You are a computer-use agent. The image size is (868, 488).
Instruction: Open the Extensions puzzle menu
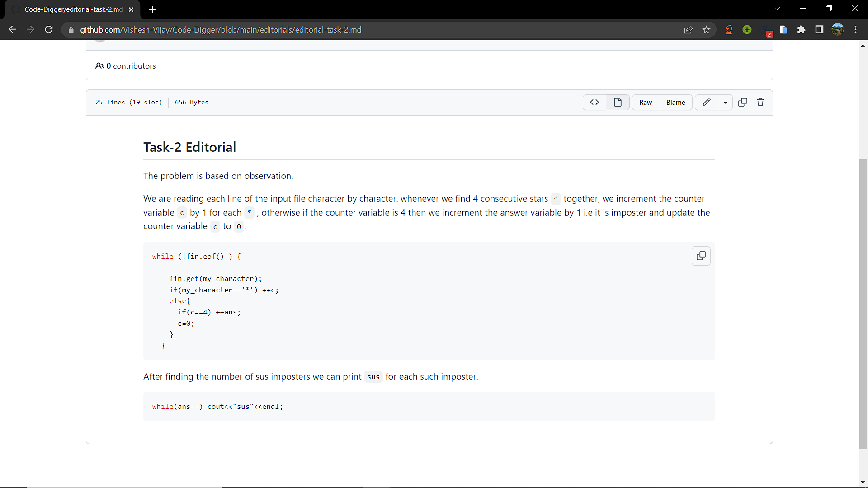tap(801, 30)
